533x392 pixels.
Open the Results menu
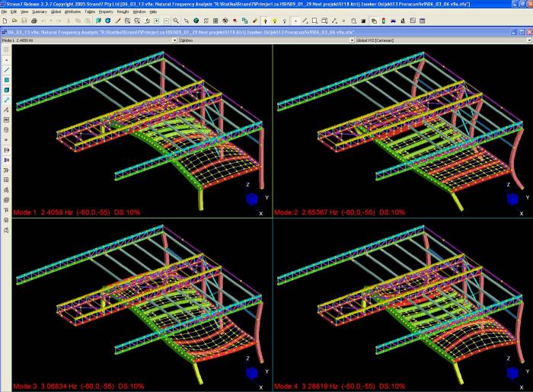tap(123, 12)
